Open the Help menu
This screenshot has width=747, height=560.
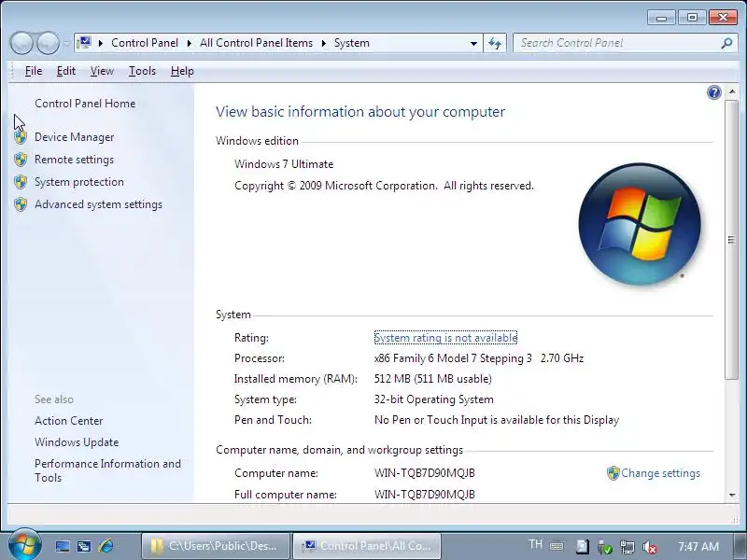coord(182,71)
